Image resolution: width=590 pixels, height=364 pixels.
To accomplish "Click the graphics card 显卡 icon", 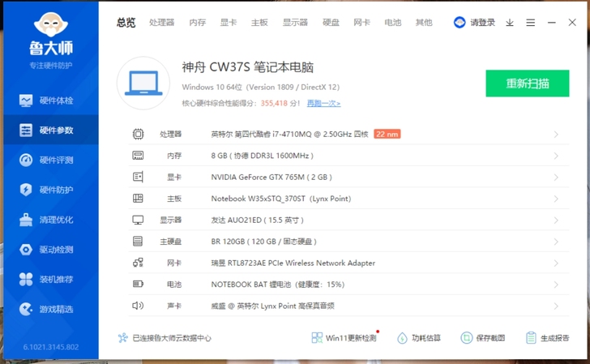I will coord(138,177).
